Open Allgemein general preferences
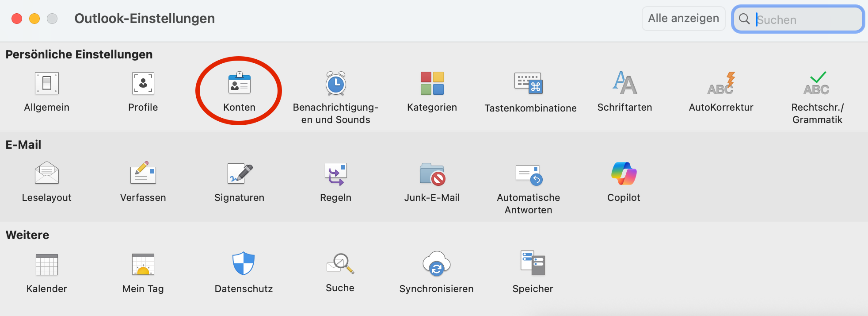This screenshot has height=316, width=868. 47,84
